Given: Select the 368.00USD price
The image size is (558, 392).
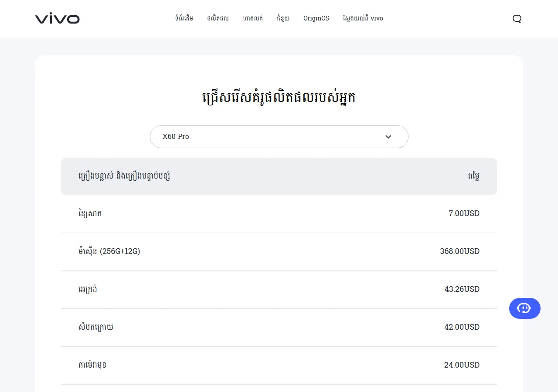Looking at the screenshot, I should pyautogui.click(x=459, y=251).
